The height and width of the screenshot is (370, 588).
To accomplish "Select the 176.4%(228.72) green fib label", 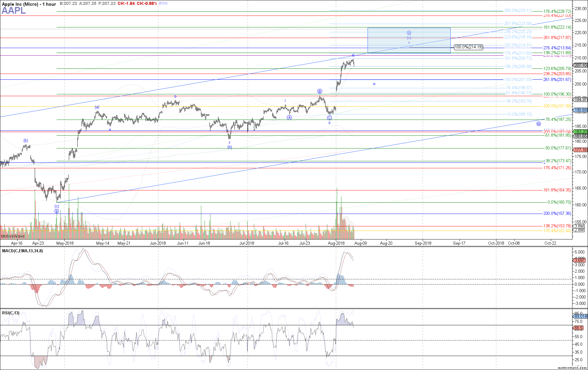I will pyautogui.click(x=557, y=12).
